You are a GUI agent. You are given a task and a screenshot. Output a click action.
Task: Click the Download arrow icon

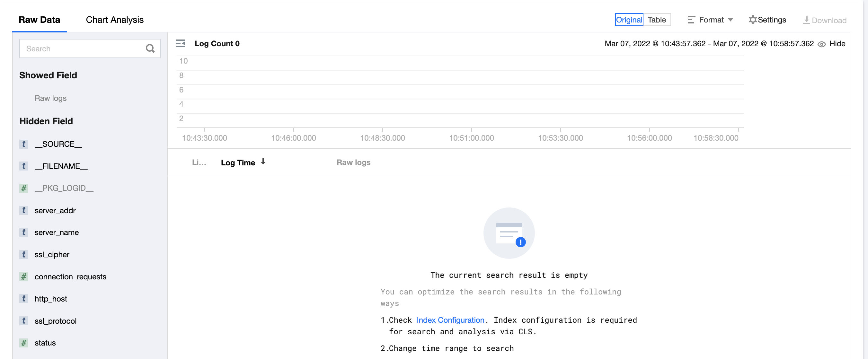point(806,20)
